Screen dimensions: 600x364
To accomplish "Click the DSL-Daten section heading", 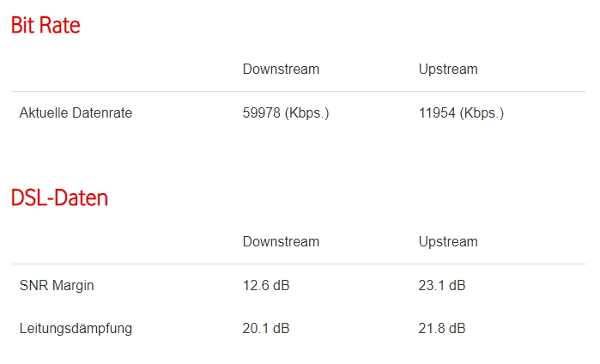I will tap(59, 198).
